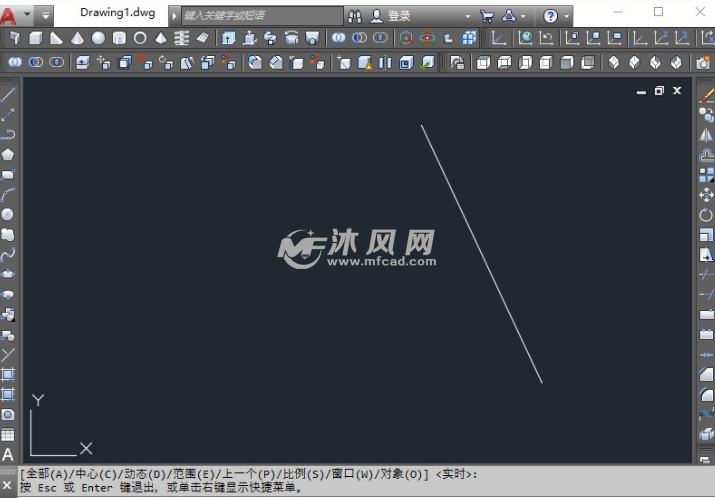
Task: Select the Polysolid tool
Action: (15, 38)
